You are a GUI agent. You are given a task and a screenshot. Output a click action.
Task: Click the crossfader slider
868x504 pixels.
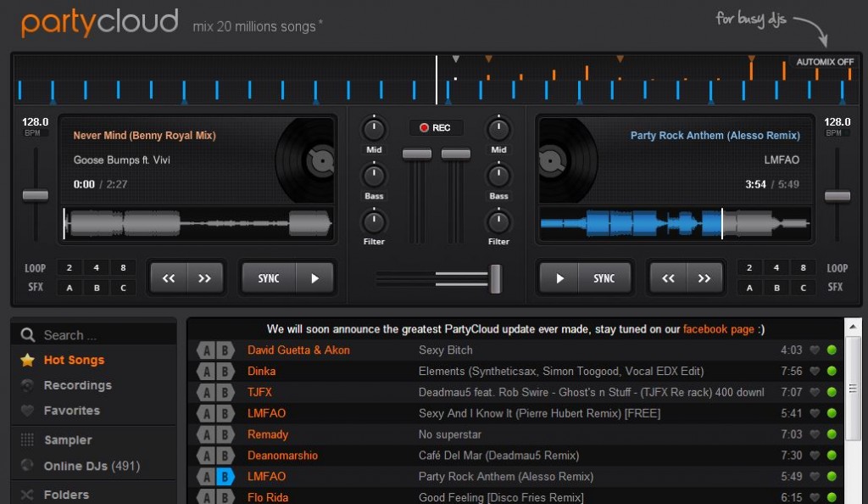[x=494, y=278]
